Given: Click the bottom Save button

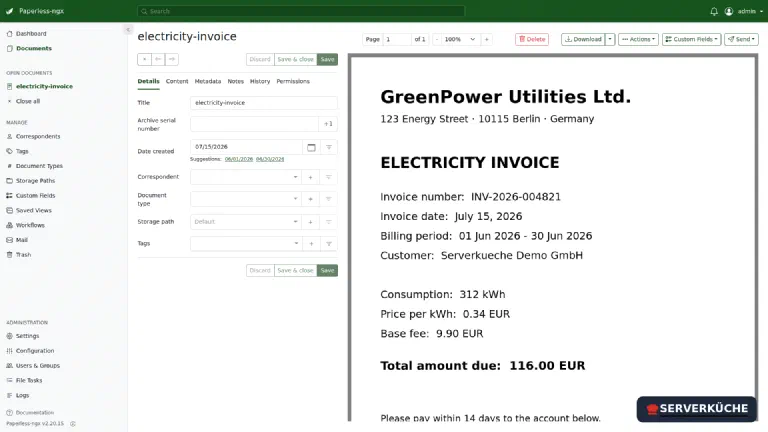Looking at the screenshot, I should [327, 270].
